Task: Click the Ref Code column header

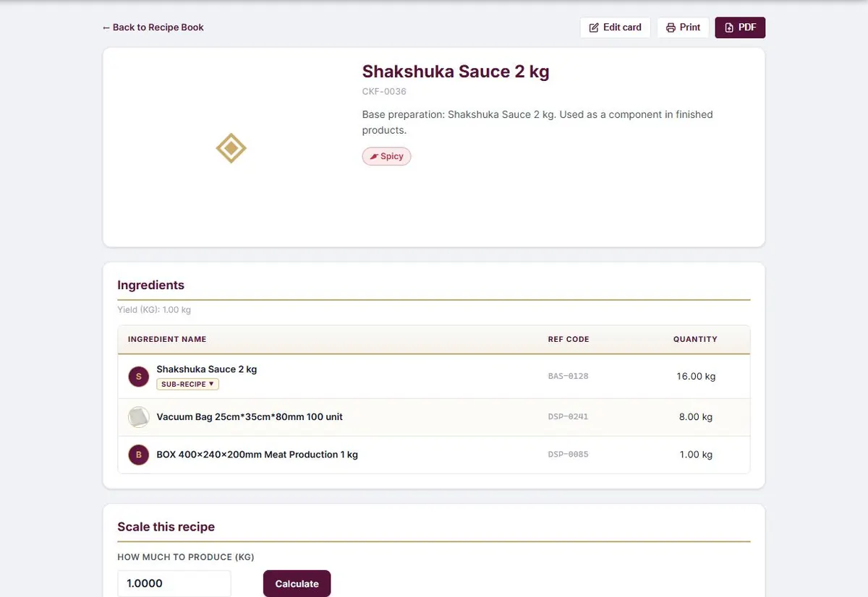Action: [569, 339]
